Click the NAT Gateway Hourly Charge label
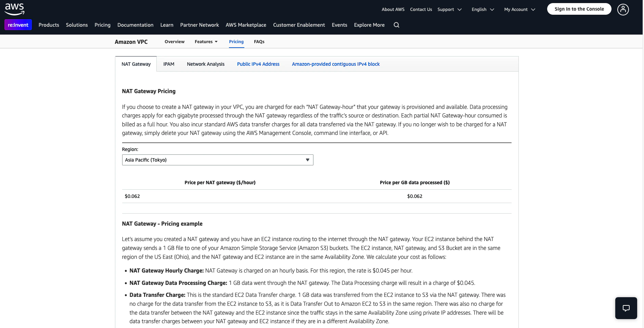 [167, 270]
